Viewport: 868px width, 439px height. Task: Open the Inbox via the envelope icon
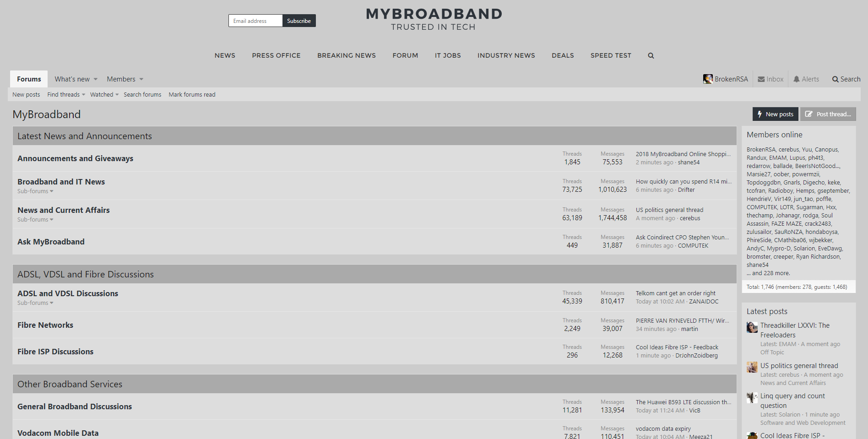761,79
